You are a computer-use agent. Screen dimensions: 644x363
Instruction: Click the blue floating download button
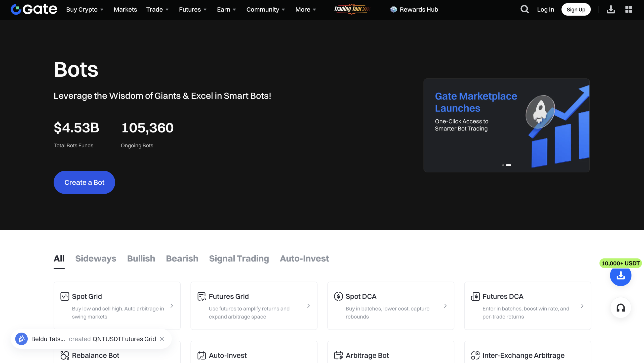620,276
